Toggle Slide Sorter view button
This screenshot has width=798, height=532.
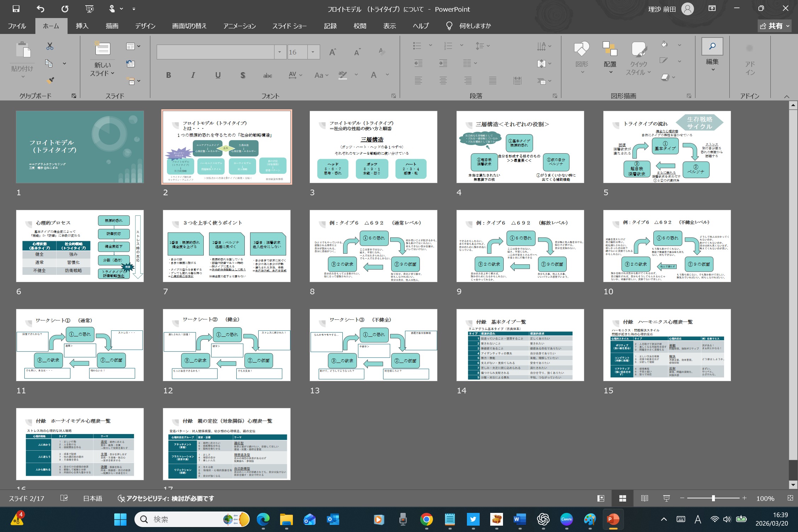(x=623, y=498)
